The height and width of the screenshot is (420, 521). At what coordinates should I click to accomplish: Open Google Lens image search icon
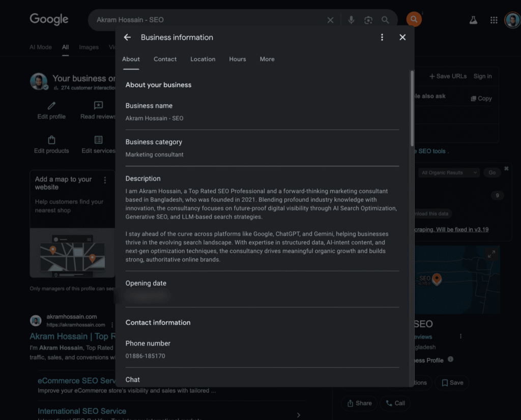(368, 20)
